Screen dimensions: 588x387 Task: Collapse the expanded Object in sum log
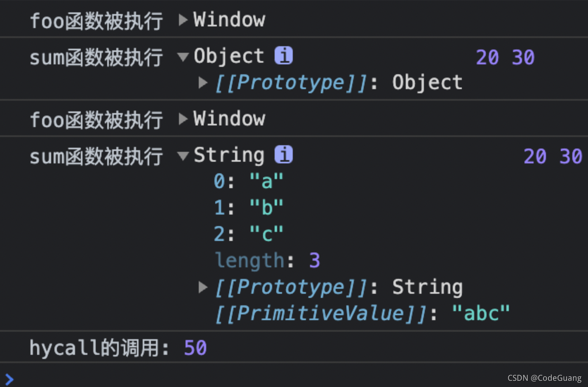click(x=183, y=57)
